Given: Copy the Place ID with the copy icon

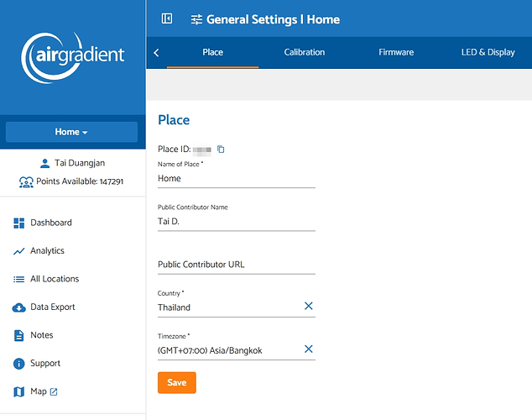Looking at the screenshot, I should (x=221, y=149).
